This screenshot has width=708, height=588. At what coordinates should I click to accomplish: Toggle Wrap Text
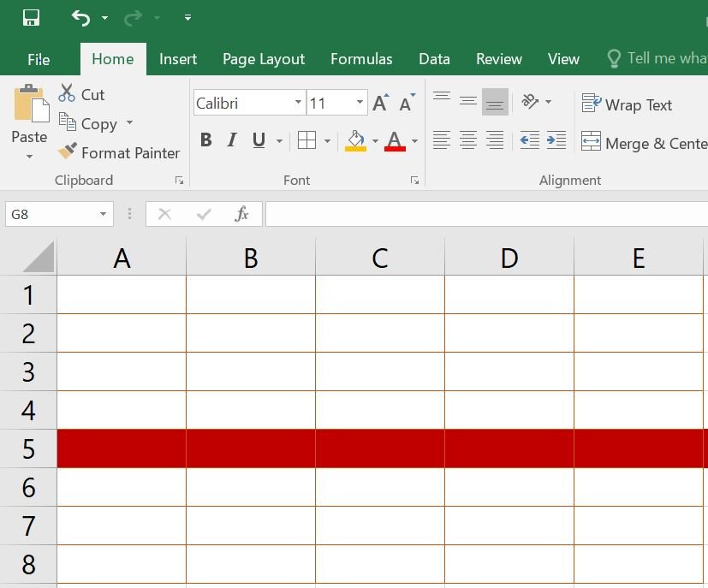coord(627,104)
